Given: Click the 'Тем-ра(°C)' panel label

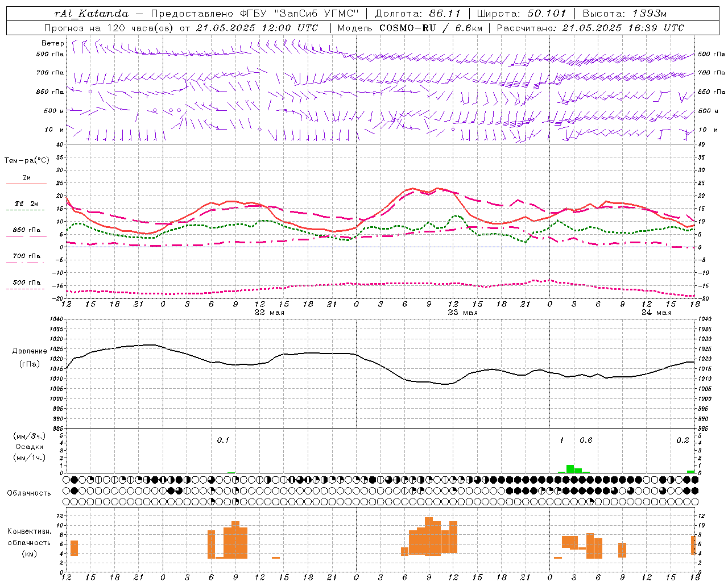Looking at the screenshot, I should (27, 161).
